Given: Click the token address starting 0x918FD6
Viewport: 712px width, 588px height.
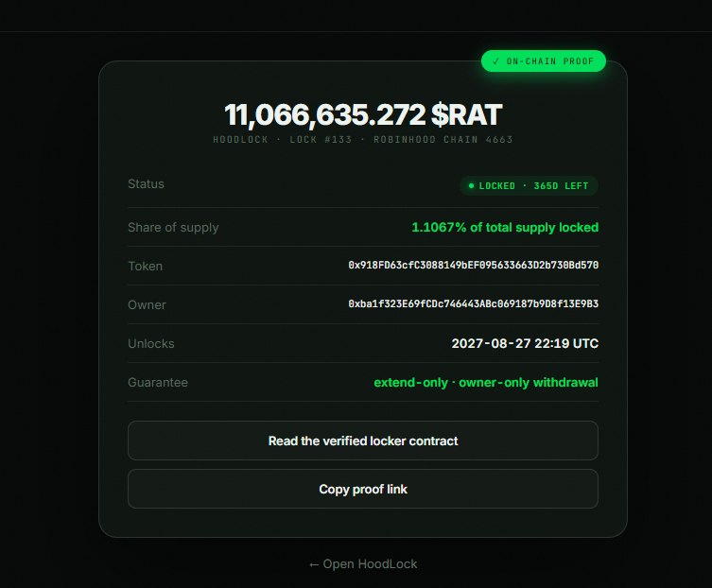Looking at the screenshot, I should (x=473, y=266).
